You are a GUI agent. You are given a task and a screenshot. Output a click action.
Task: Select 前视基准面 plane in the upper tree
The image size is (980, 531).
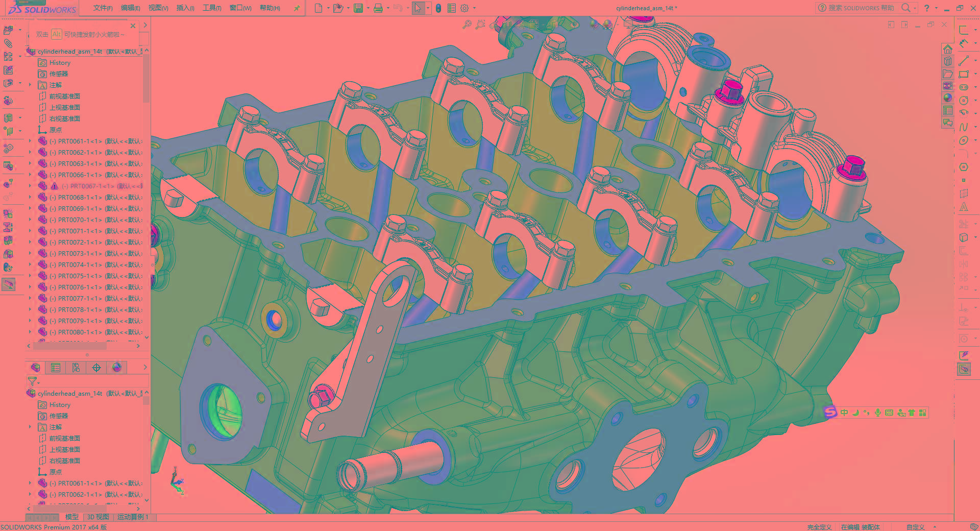point(64,96)
